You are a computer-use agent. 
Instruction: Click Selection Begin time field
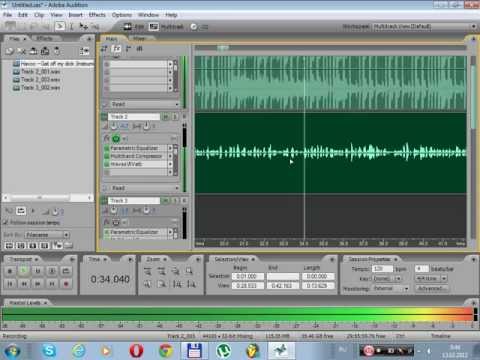click(248, 276)
